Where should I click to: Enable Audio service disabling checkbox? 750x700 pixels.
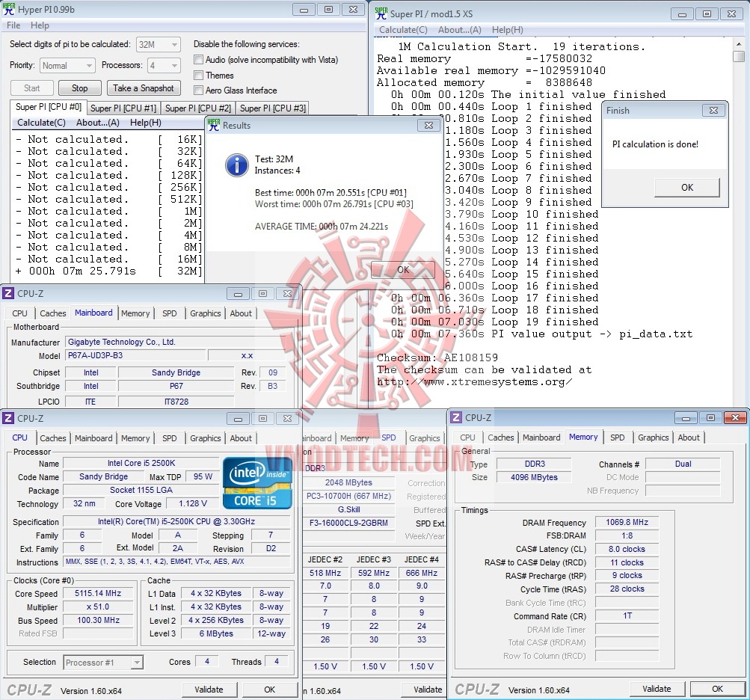tap(198, 60)
